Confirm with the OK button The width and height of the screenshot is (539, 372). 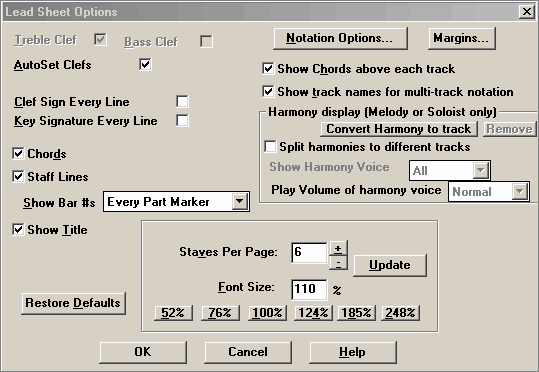pos(143,352)
